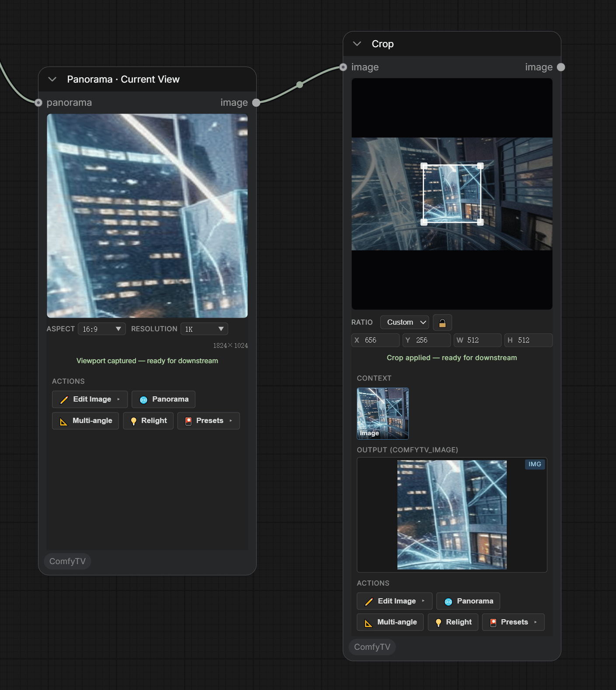Click the IMG badge on output preview

click(535, 464)
